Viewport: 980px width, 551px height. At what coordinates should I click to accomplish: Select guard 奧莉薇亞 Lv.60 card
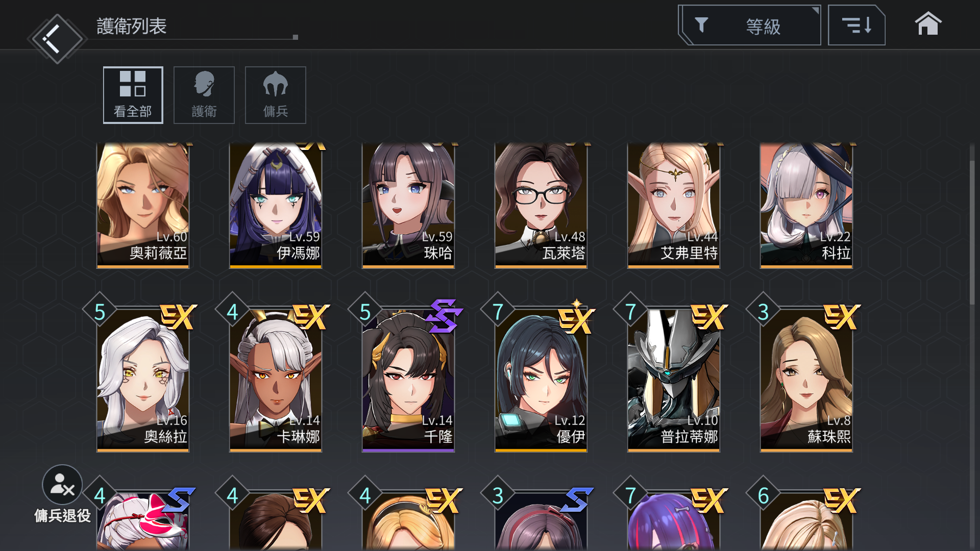[143, 206]
